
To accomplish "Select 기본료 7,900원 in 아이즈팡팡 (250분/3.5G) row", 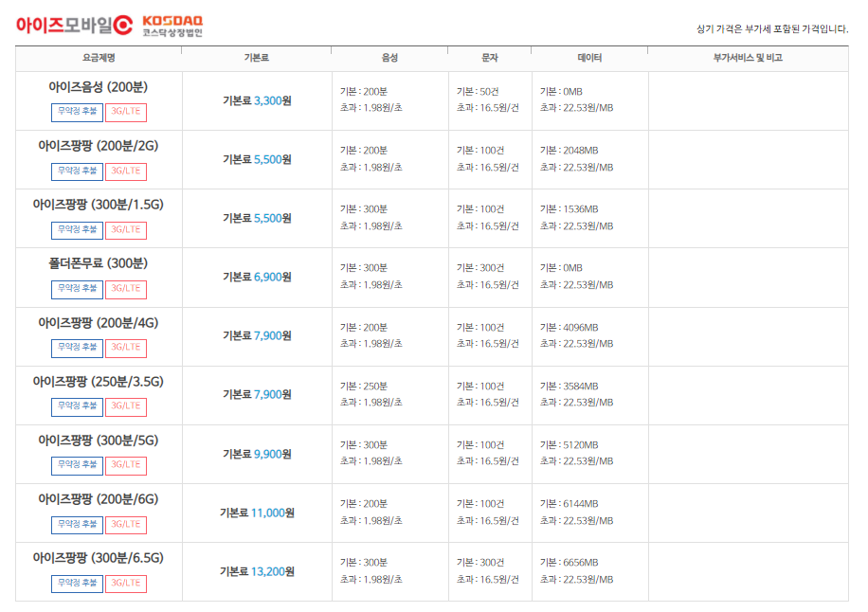I will (257, 394).
